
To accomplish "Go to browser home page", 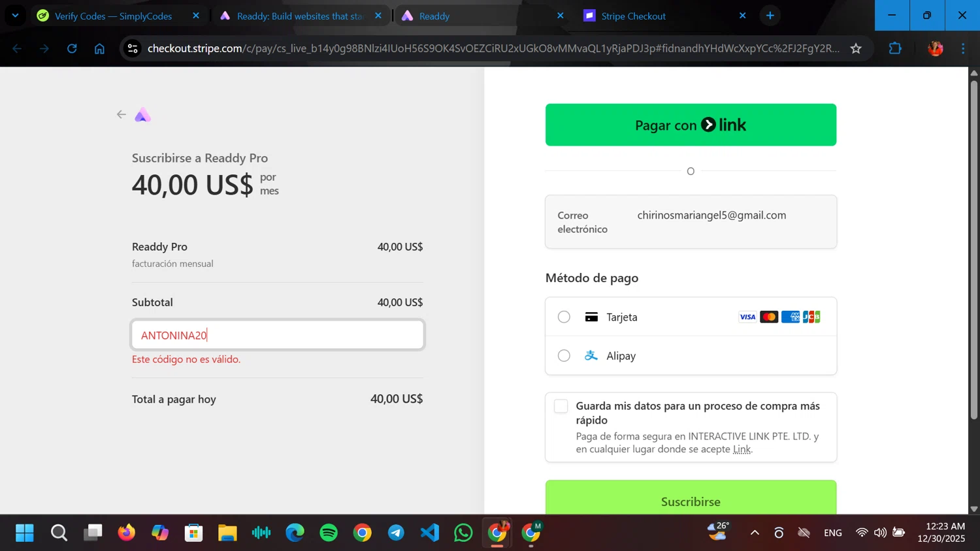I will pyautogui.click(x=99, y=48).
